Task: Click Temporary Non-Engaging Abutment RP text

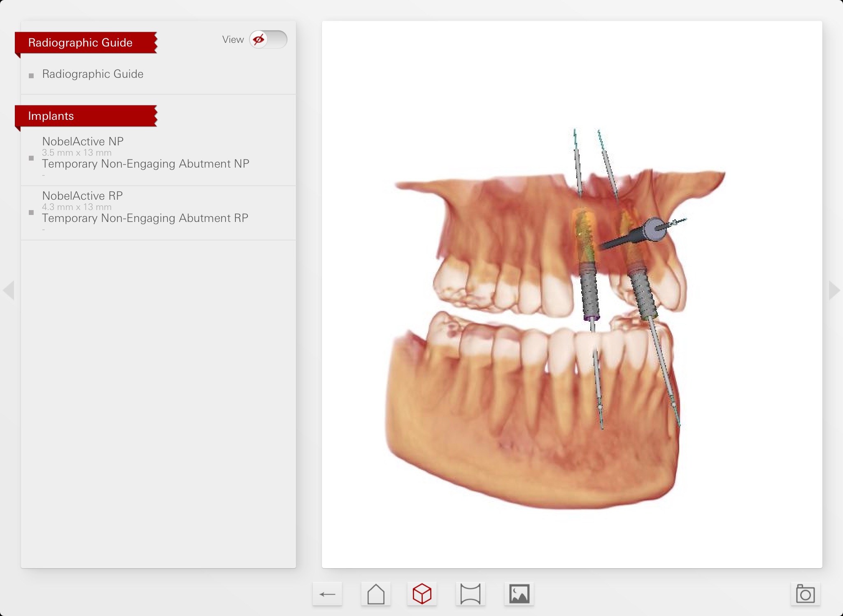Action: pyautogui.click(x=145, y=218)
